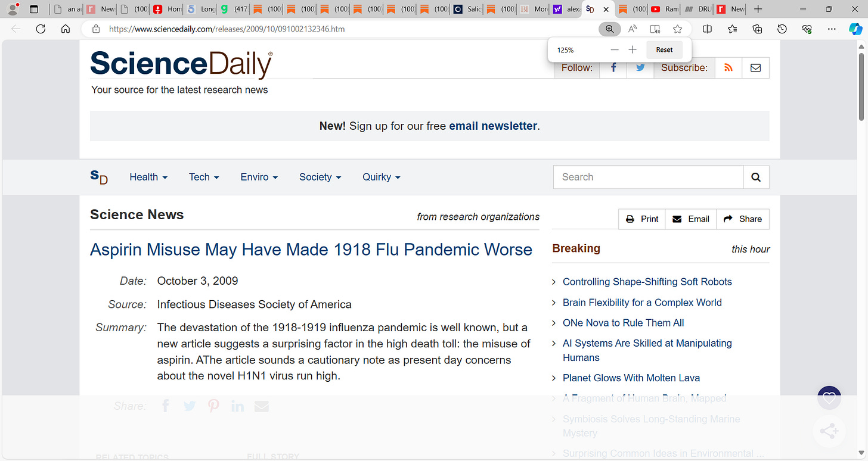Start Read Aloud from the address bar
Image resolution: width=868 pixels, height=461 pixels.
(633, 29)
